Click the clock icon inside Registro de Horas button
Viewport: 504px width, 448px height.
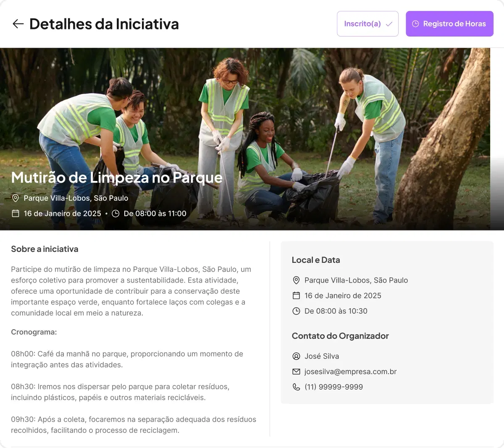click(416, 24)
